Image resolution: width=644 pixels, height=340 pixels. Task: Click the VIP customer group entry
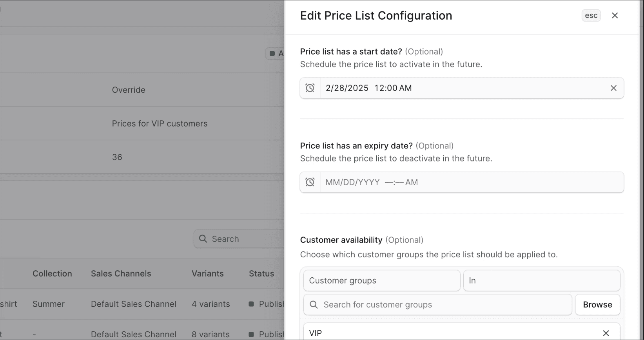(x=462, y=332)
